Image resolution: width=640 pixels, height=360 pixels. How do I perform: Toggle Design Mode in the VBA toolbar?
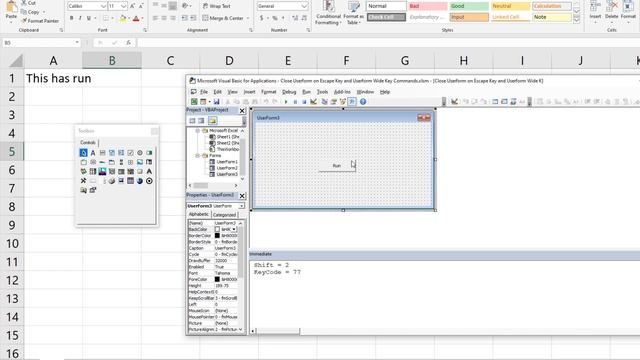[x=313, y=102]
